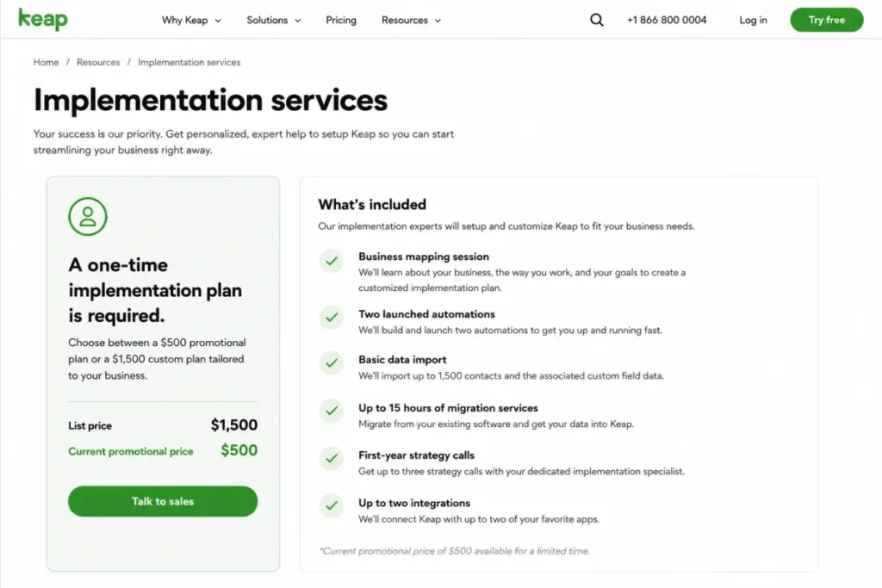Screen dimensions: 882x588
Task: Click the $1,500 list price value
Action: [234, 425]
